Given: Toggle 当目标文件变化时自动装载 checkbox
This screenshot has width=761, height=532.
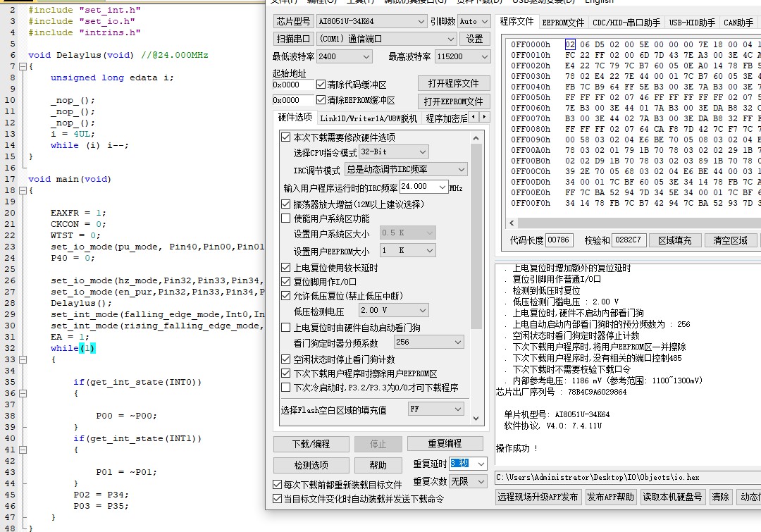Looking at the screenshot, I should coord(277,498).
